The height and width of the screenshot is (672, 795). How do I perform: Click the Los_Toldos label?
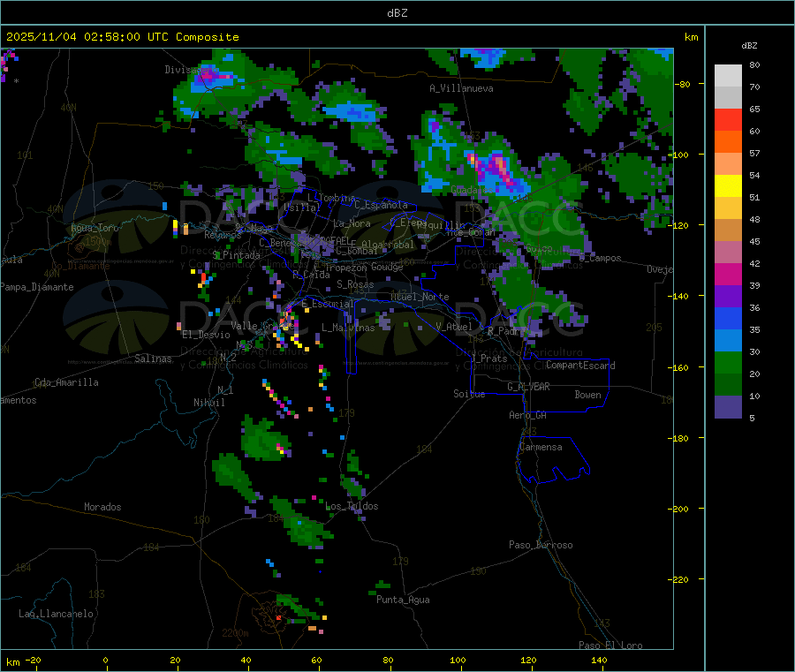click(x=352, y=506)
